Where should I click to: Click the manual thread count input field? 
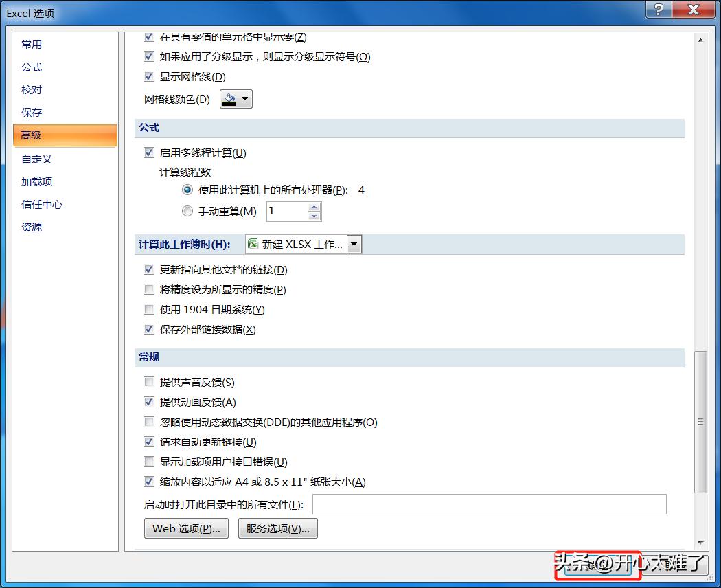pos(287,211)
